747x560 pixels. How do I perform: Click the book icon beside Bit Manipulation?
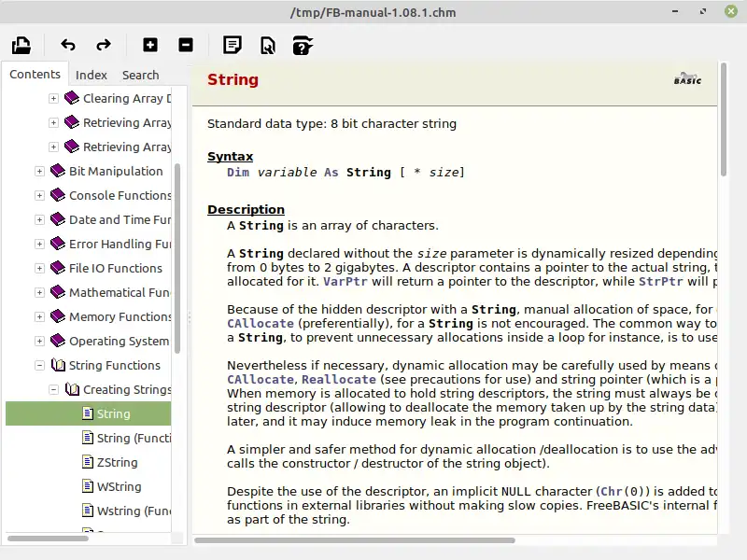58,171
